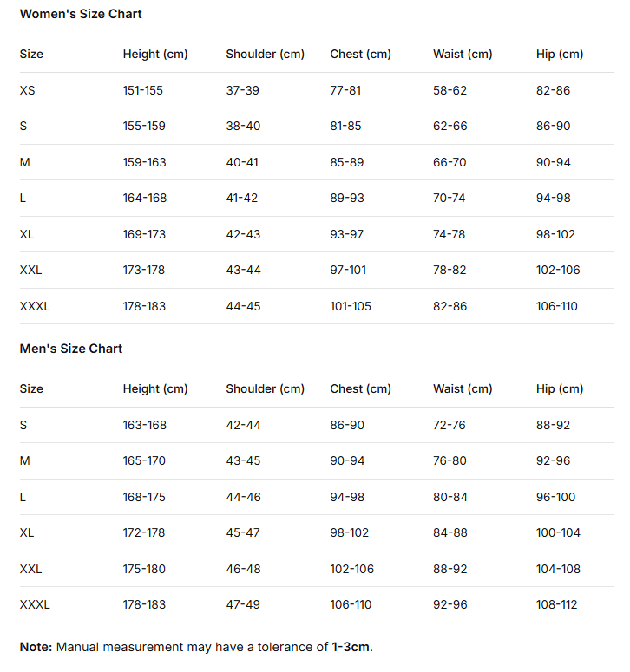
Task: Click the 163-168 height value in Men's chart
Action: click(x=144, y=425)
